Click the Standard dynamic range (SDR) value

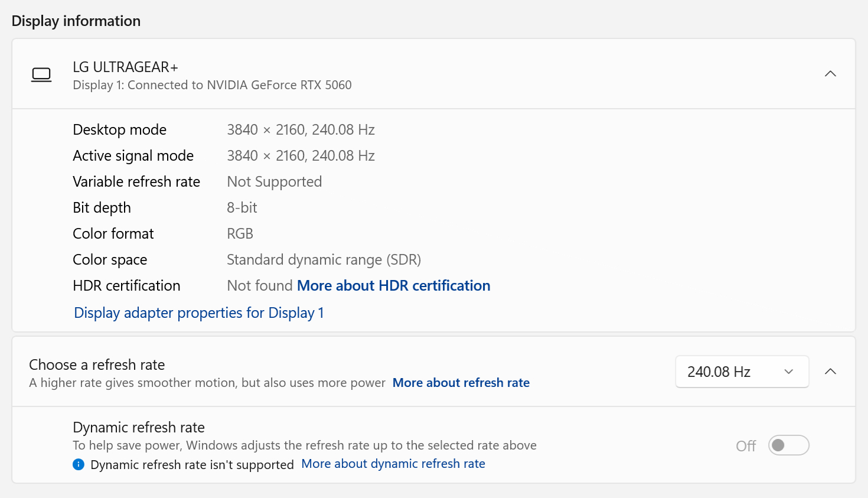coord(324,260)
